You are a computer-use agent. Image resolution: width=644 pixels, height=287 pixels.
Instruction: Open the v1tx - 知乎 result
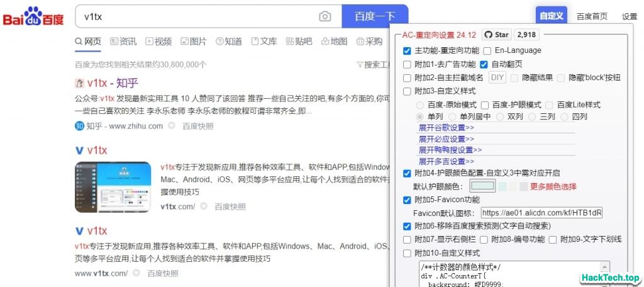coord(113,84)
